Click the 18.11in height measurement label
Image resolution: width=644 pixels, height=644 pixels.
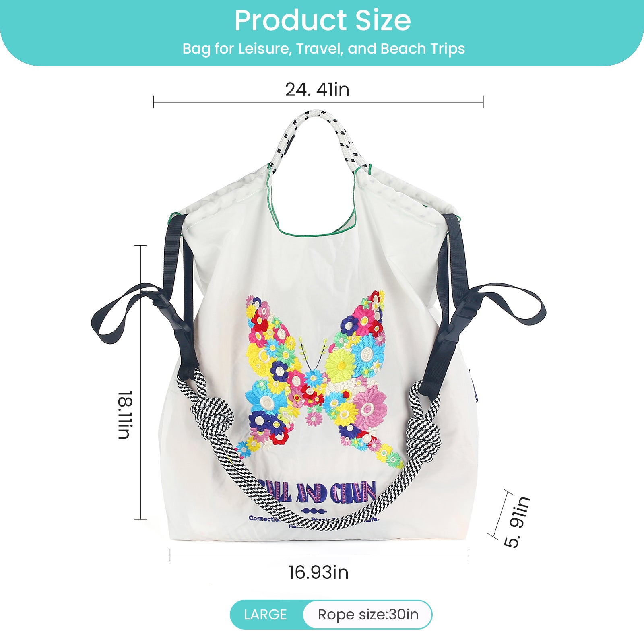click(125, 415)
